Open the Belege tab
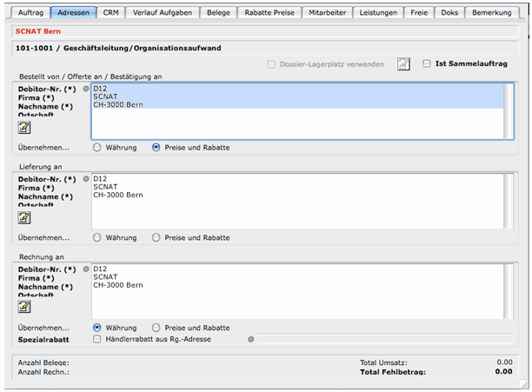Screen dimensions: 532x392 (x=219, y=13)
